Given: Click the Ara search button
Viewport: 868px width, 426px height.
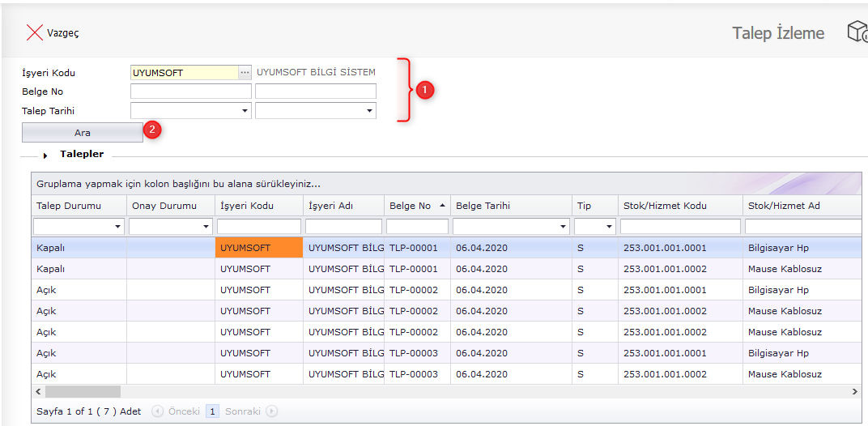Looking at the screenshot, I should click(83, 132).
